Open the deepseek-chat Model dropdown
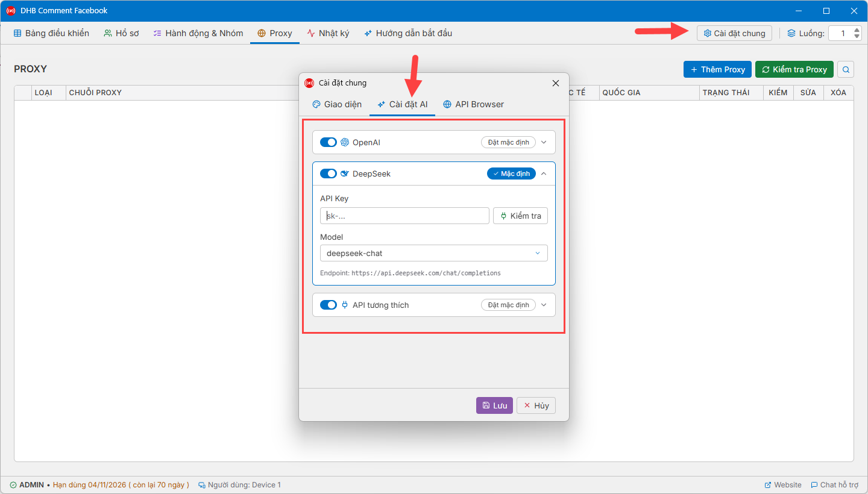 pos(434,253)
